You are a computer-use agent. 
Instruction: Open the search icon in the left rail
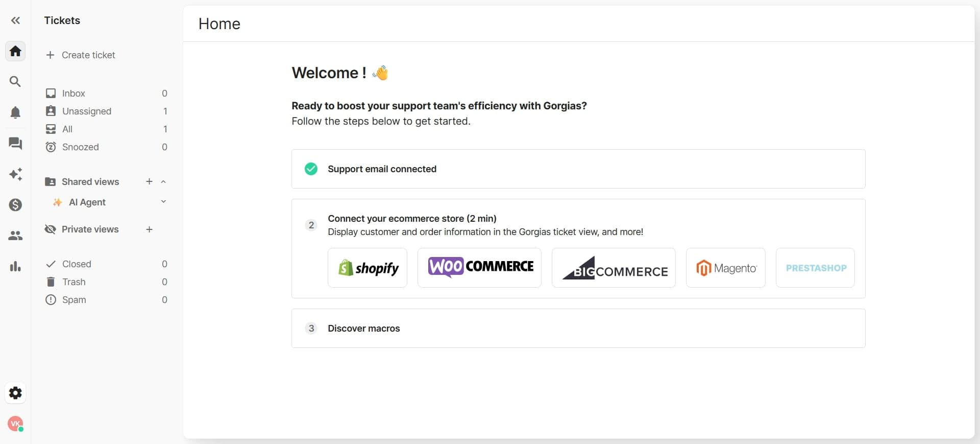[x=15, y=81]
